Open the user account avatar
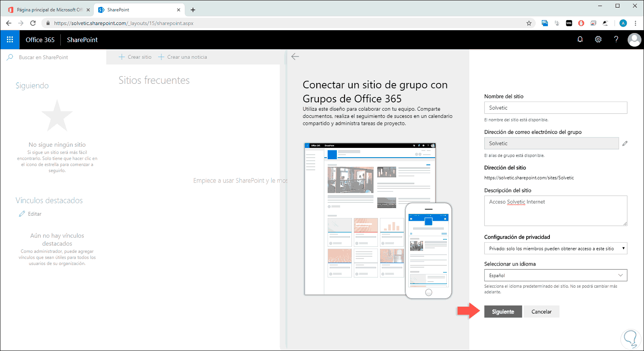Screen dimensions: 644x351 click(634, 39)
